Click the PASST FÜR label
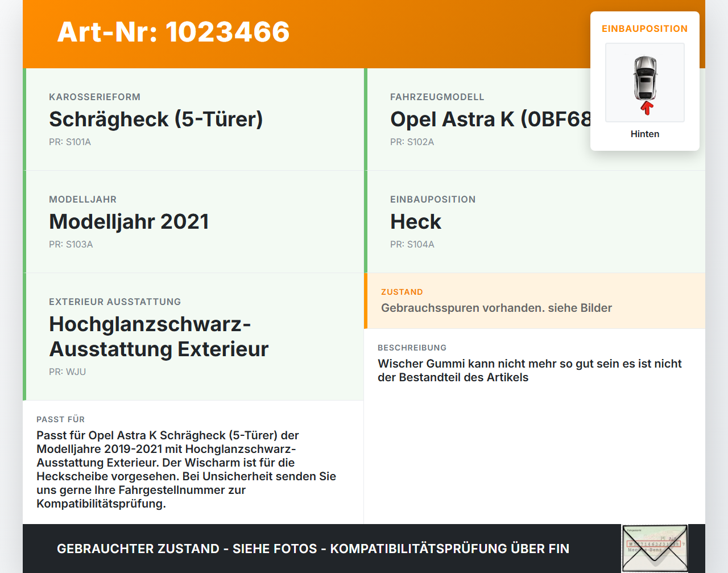The width and height of the screenshot is (728, 573). (60, 419)
